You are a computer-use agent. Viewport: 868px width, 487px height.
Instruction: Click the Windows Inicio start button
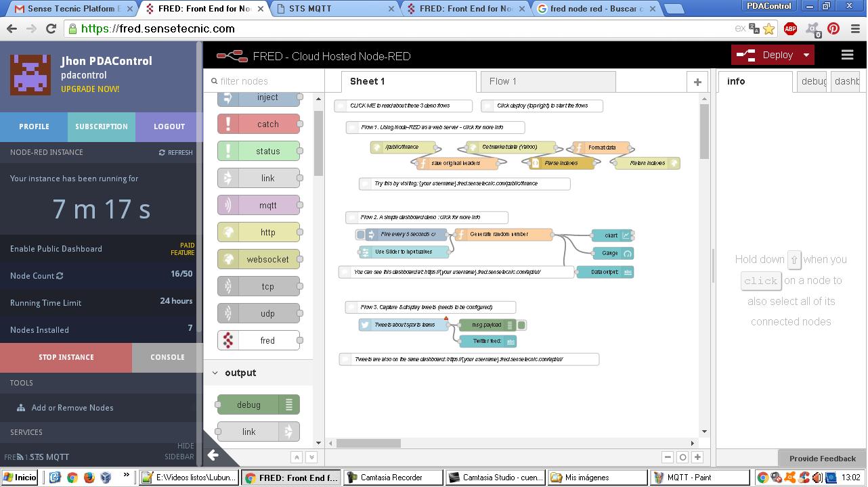pyautogui.click(x=20, y=478)
